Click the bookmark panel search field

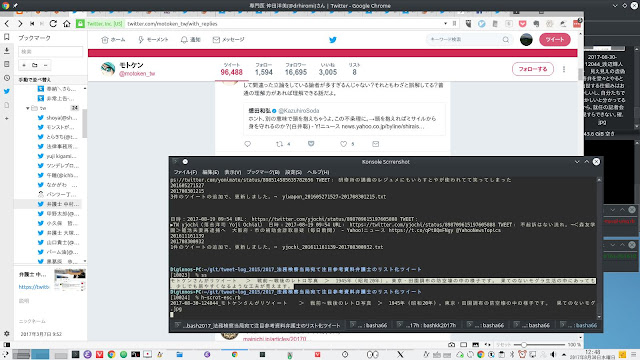(x=50, y=51)
